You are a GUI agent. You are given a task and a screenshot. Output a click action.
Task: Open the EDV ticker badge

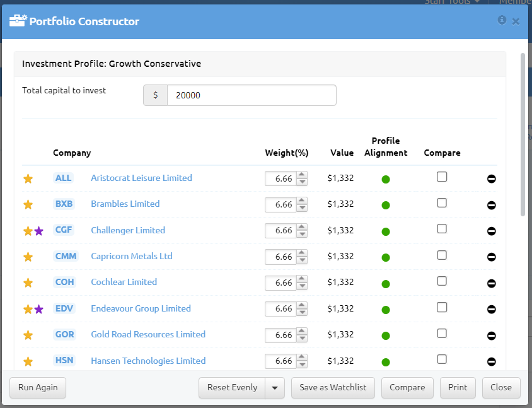point(64,308)
